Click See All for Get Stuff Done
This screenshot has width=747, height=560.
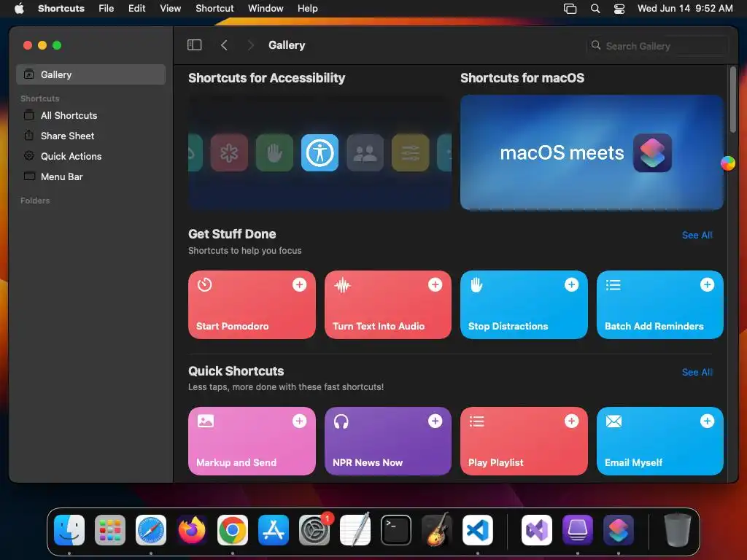(x=697, y=235)
